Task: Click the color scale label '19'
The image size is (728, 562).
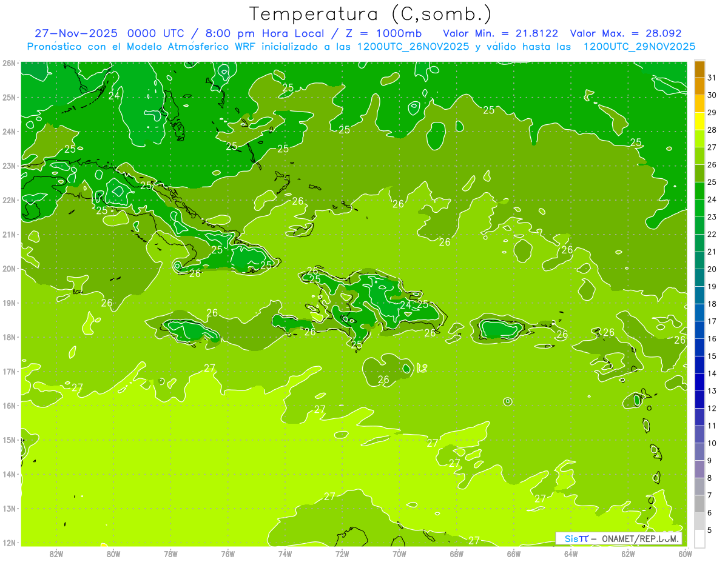Action: pos(712,286)
